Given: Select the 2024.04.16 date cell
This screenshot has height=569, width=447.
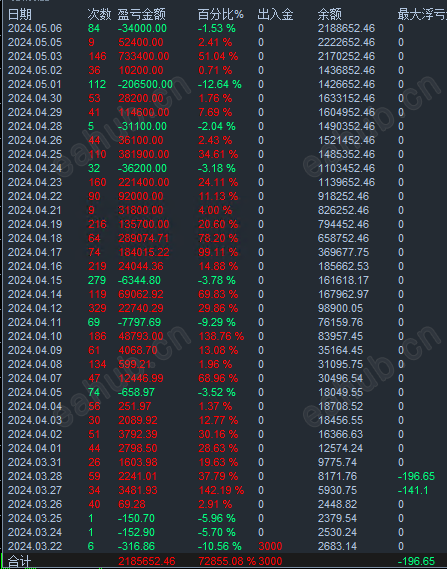Looking at the screenshot, I should tap(35, 266).
